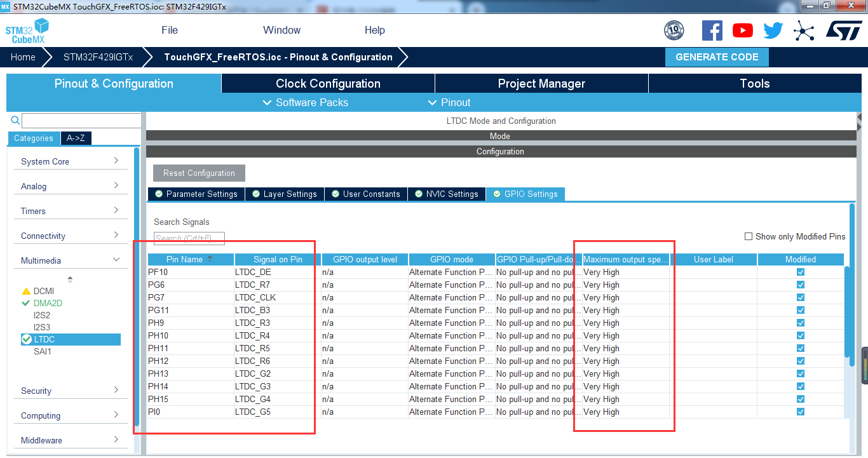Open the YouTube icon link
The width and height of the screenshot is (868, 458).
coord(743,30)
